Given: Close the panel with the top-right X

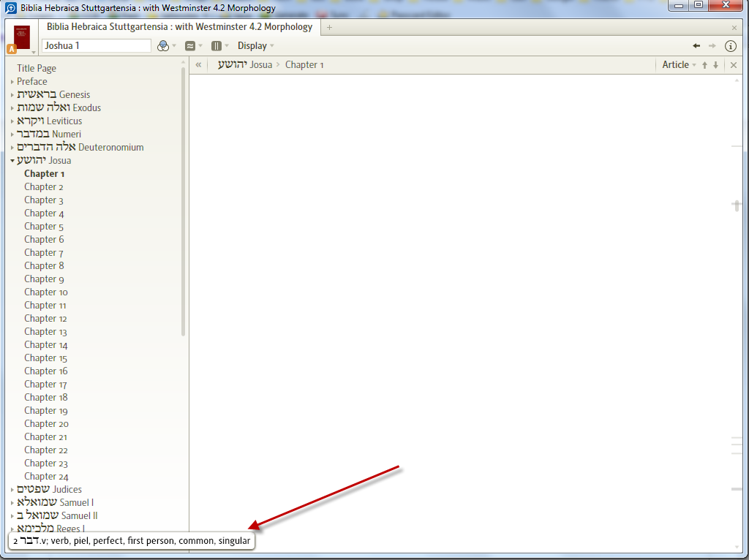Looking at the screenshot, I should (734, 28).
